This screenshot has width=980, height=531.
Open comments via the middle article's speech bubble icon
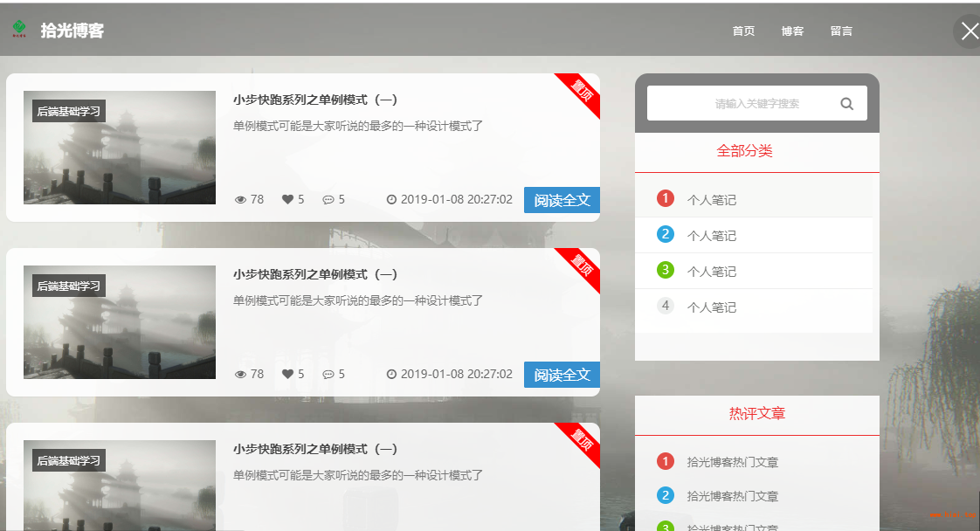(x=328, y=375)
